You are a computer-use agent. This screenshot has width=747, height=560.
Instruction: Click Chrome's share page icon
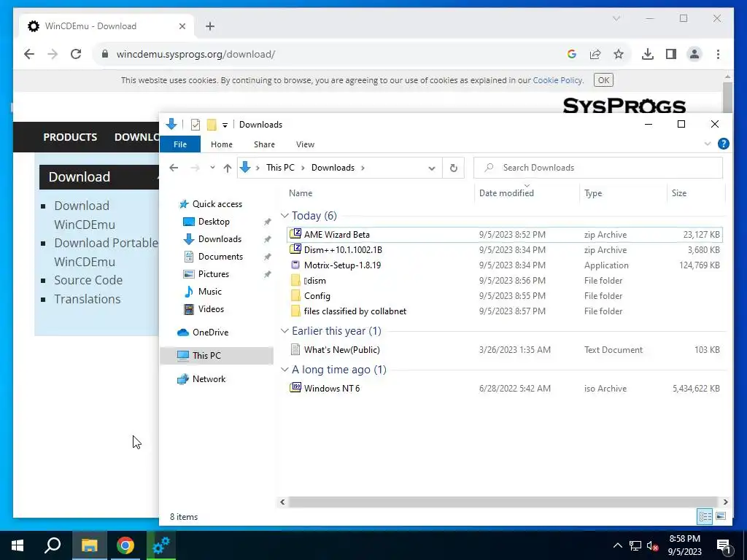click(595, 54)
